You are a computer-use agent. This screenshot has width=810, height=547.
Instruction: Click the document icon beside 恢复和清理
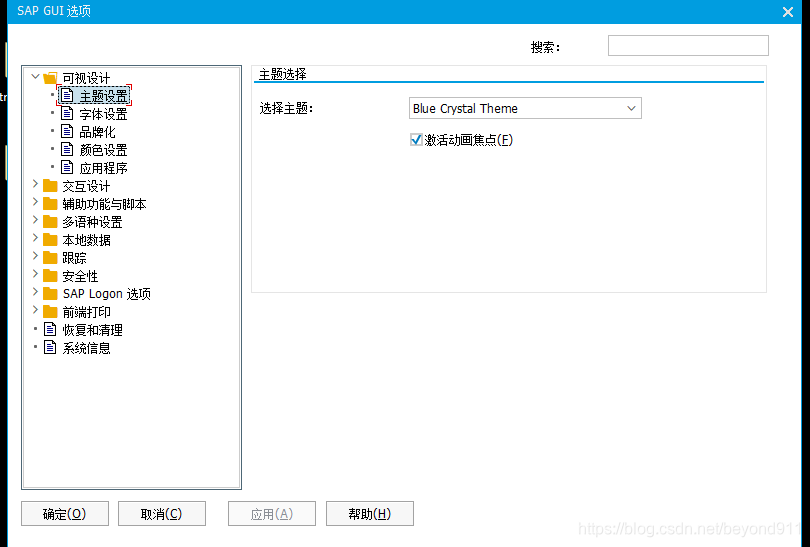[x=50, y=329]
